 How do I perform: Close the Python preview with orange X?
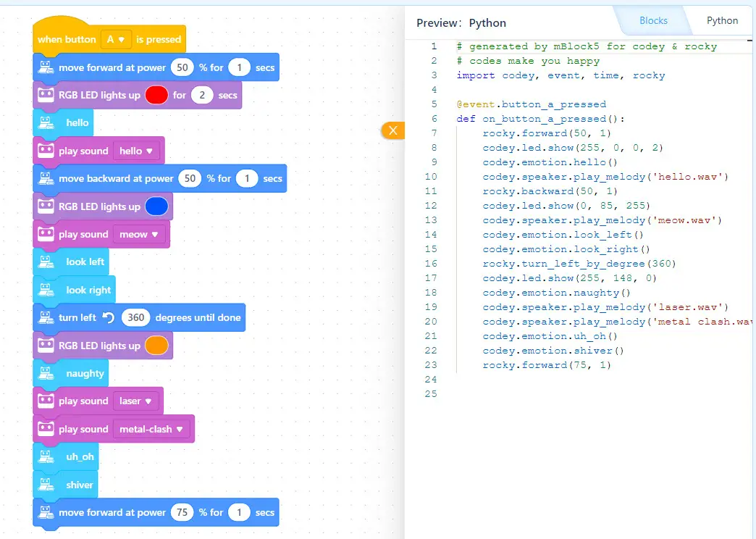[x=392, y=130]
